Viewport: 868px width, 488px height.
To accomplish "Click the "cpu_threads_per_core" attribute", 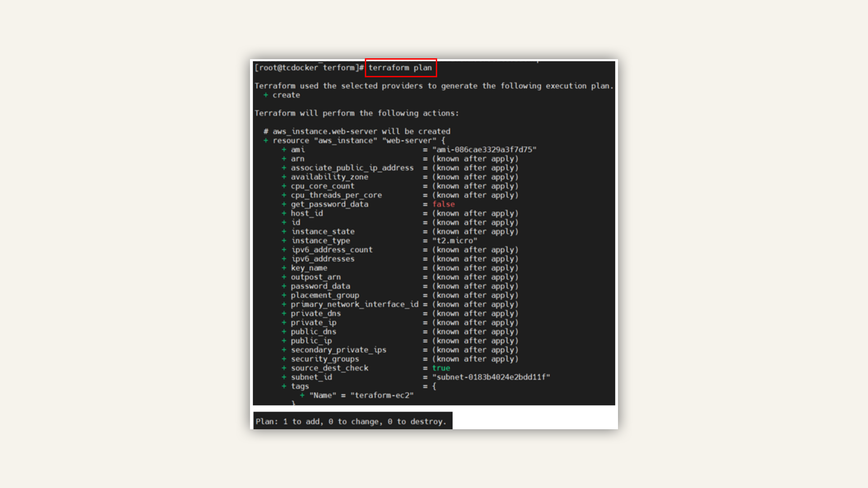I will [x=336, y=195].
